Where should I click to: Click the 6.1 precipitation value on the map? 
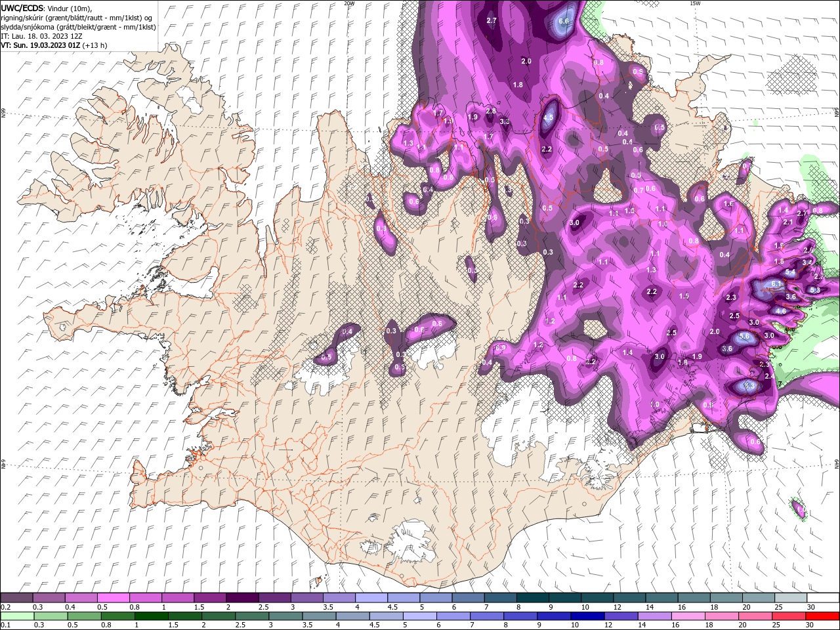pyautogui.click(x=776, y=283)
